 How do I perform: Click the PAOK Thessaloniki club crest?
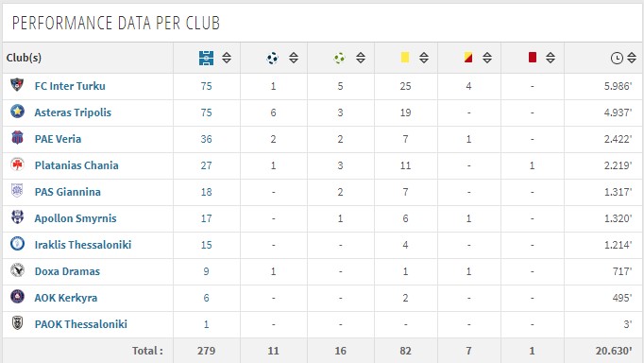(x=17, y=323)
